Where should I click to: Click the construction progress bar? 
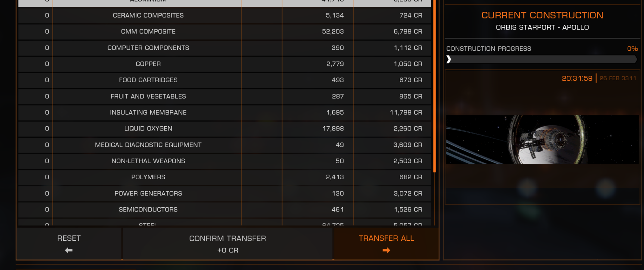coord(542,59)
